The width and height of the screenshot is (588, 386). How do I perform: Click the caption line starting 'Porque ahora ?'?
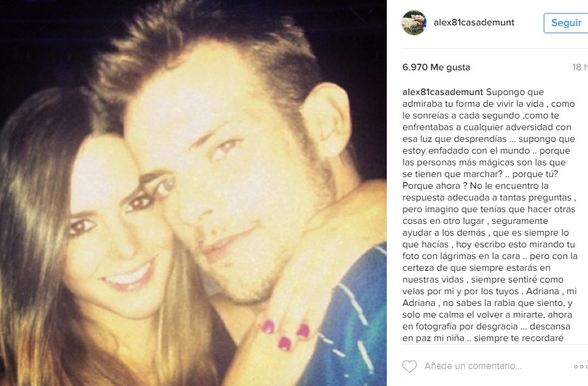coord(475,186)
